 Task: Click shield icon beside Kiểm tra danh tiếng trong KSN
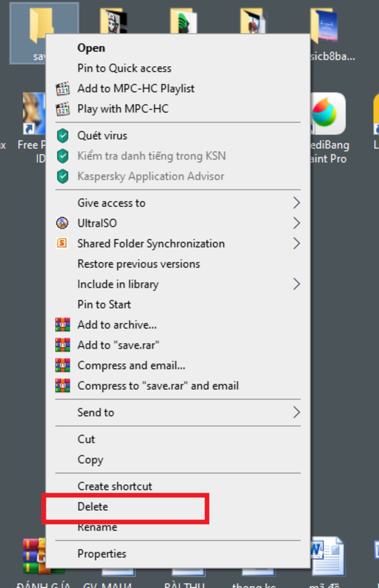click(x=63, y=156)
